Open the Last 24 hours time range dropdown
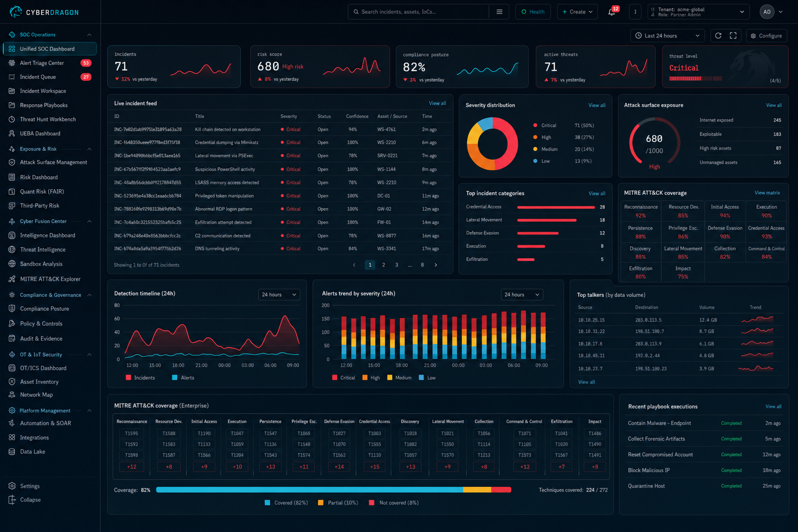This screenshot has width=798, height=532. pos(668,36)
